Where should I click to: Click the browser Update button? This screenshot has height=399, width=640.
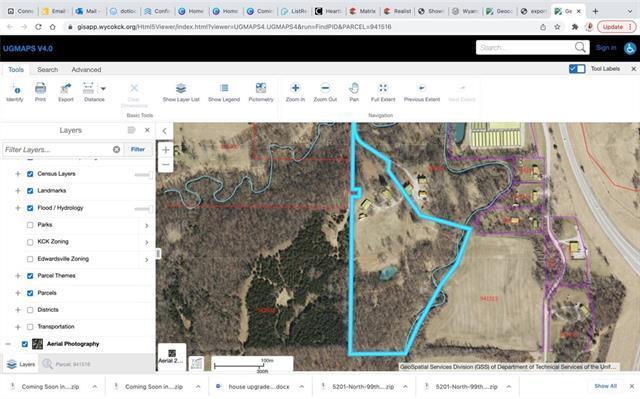616,27
